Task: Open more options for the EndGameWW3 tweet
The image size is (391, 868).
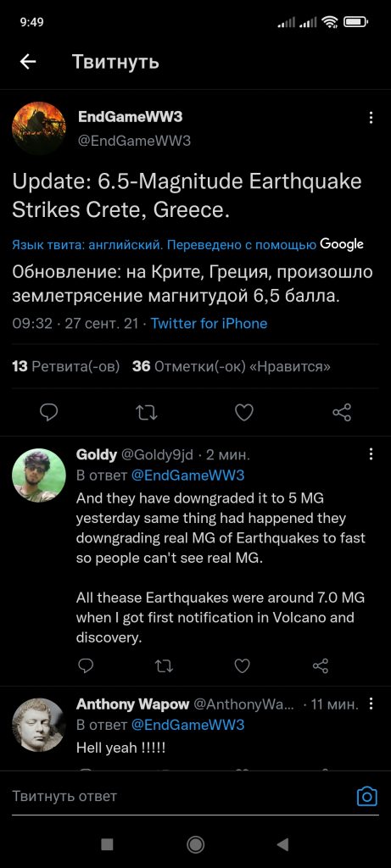Action: coord(371,117)
